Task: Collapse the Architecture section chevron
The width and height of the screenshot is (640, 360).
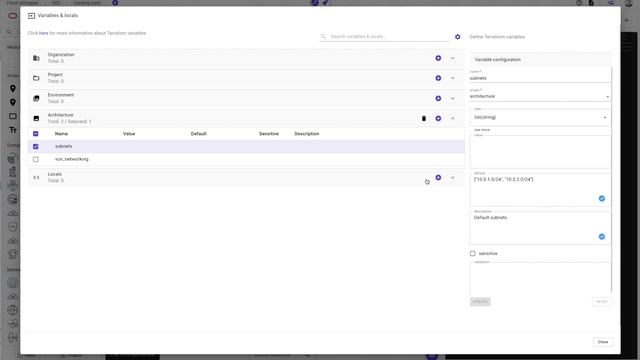Action: pyautogui.click(x=453, y=118)
